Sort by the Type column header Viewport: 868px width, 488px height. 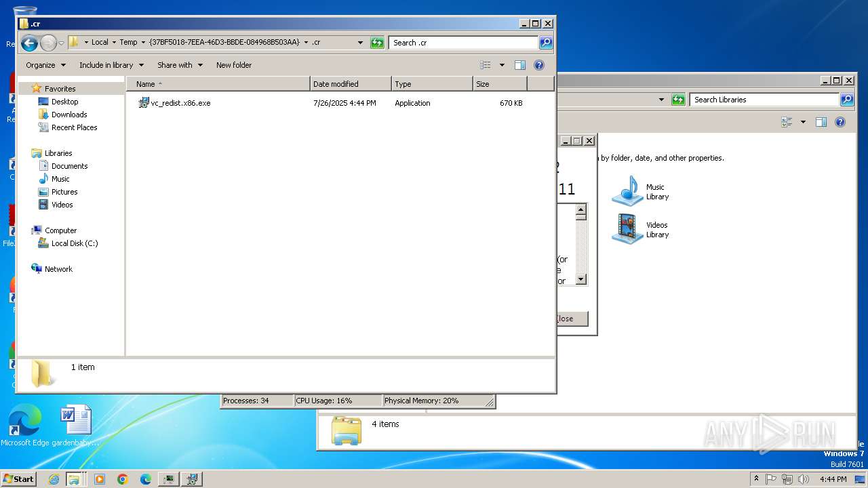[432, 84]
